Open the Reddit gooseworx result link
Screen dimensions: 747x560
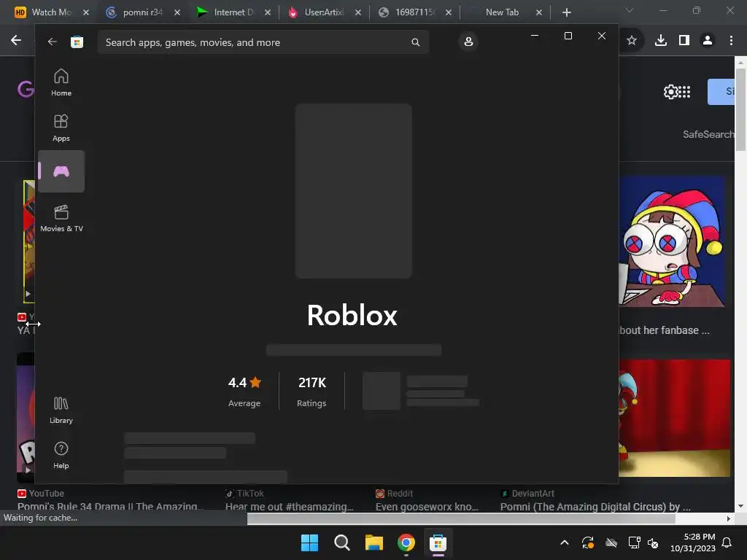[x=427, y=506]
